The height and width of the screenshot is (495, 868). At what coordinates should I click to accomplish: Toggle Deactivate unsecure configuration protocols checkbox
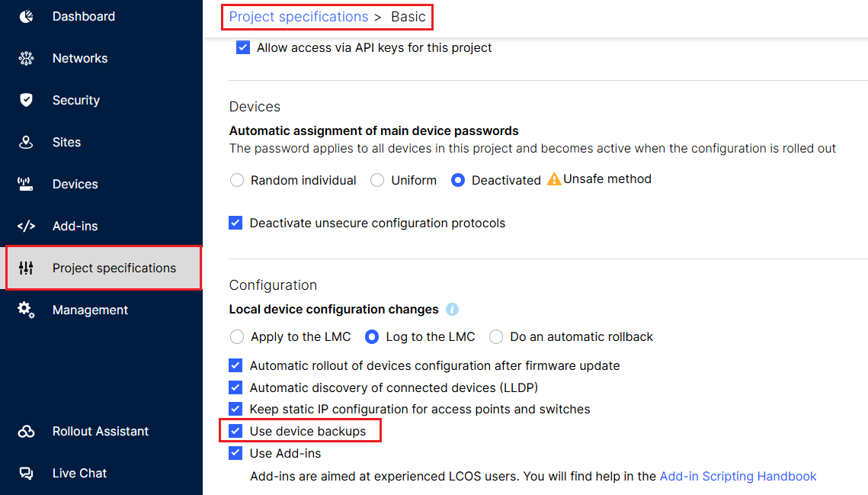pyautogui.click(x=236, y=223)
